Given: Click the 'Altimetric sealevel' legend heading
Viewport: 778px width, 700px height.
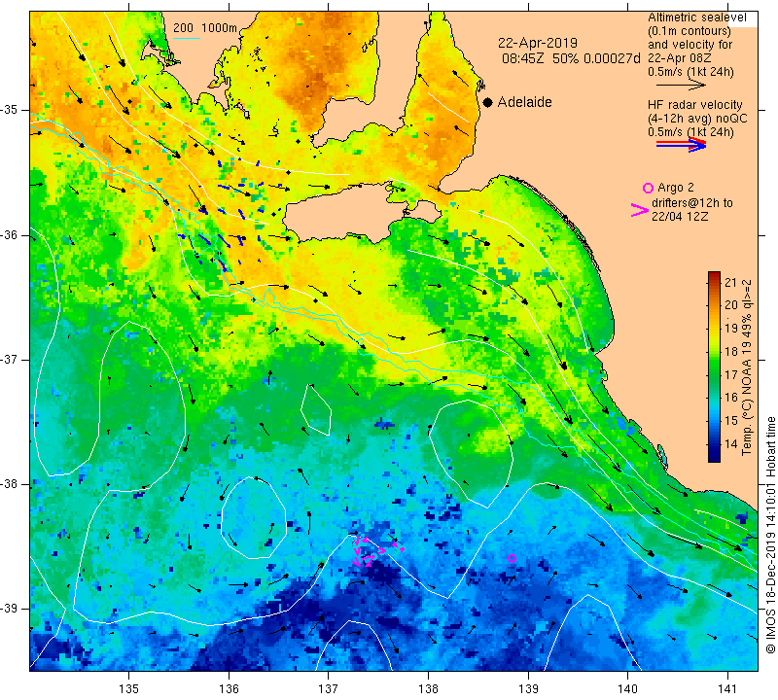Looking at the screenshot, I should click(x=696, y=17).
